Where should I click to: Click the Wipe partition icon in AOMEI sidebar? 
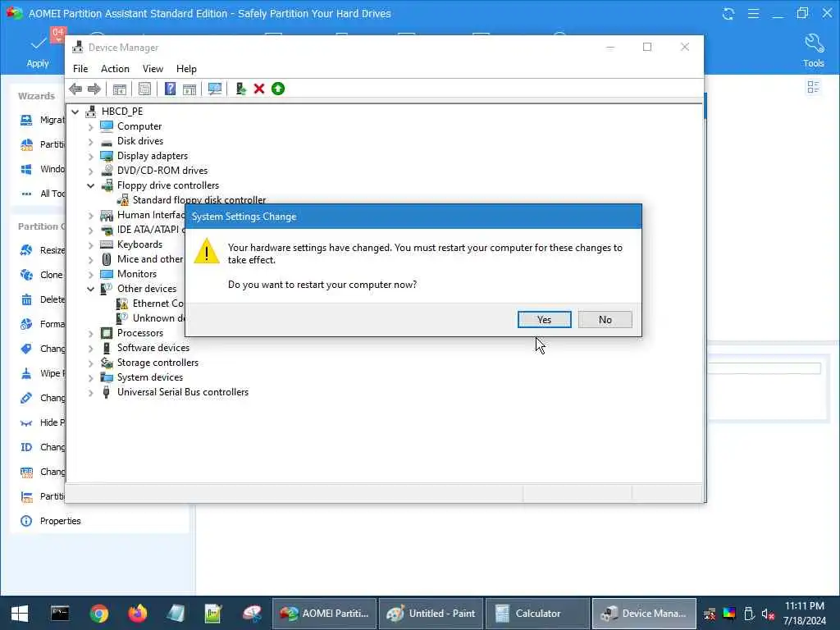tap(26, 373)
